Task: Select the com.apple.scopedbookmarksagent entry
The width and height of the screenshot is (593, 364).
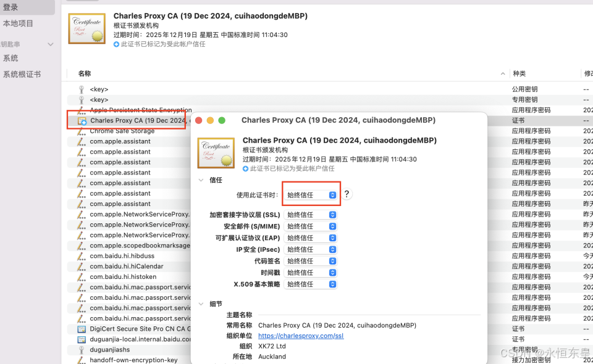Action: [x=140, y=246]
